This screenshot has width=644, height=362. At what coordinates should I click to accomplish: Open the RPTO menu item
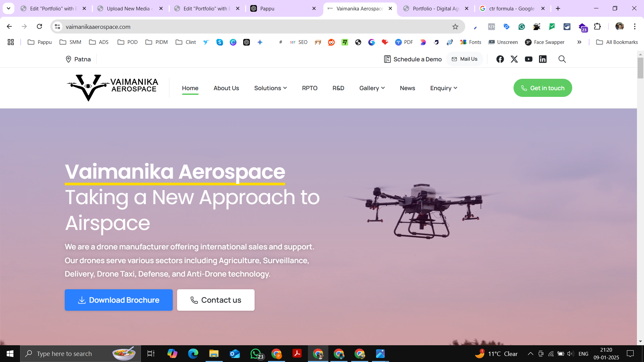[x=310, y=88]
